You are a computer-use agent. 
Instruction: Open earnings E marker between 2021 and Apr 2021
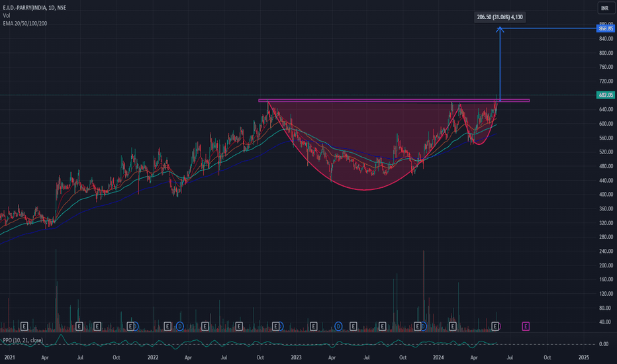[x=24, y=326]
